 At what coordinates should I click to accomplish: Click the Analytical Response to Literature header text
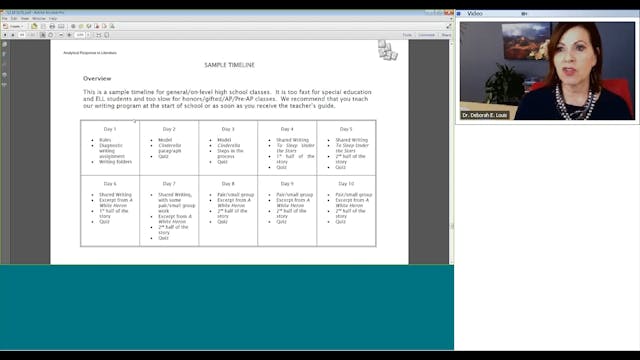[x=90, y=53]
